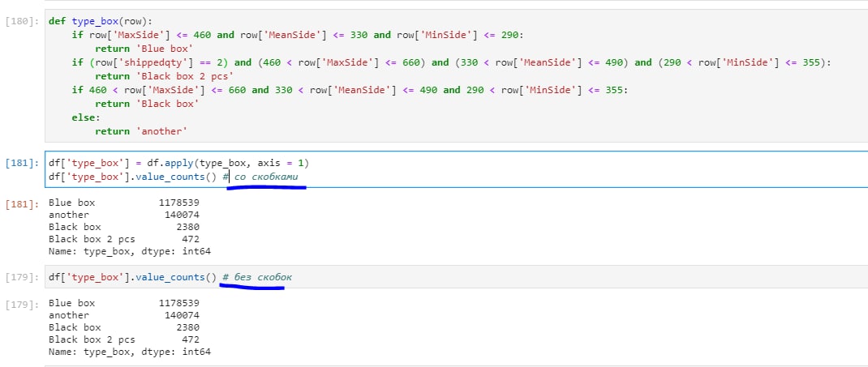Select the cell with def type_box function

(456, 75)
